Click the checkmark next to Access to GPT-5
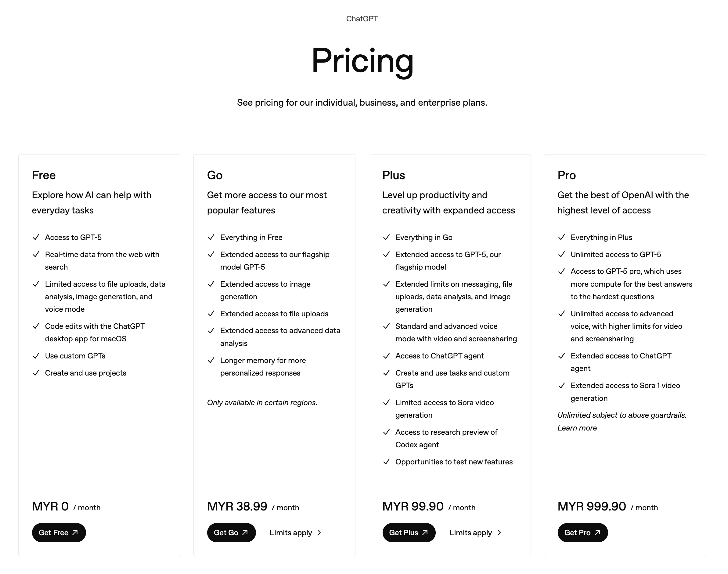Viewport: 728px width, 574px height. point(36,237)
